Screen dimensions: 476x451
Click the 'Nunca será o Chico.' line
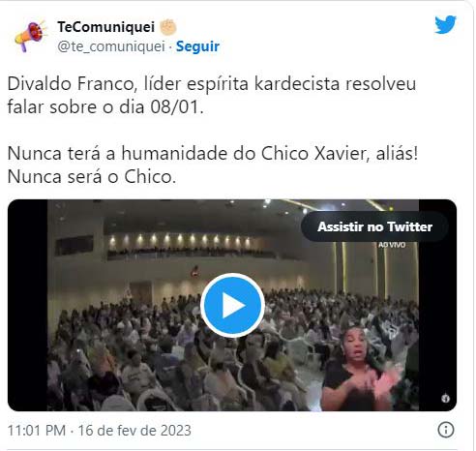[92, 177]
